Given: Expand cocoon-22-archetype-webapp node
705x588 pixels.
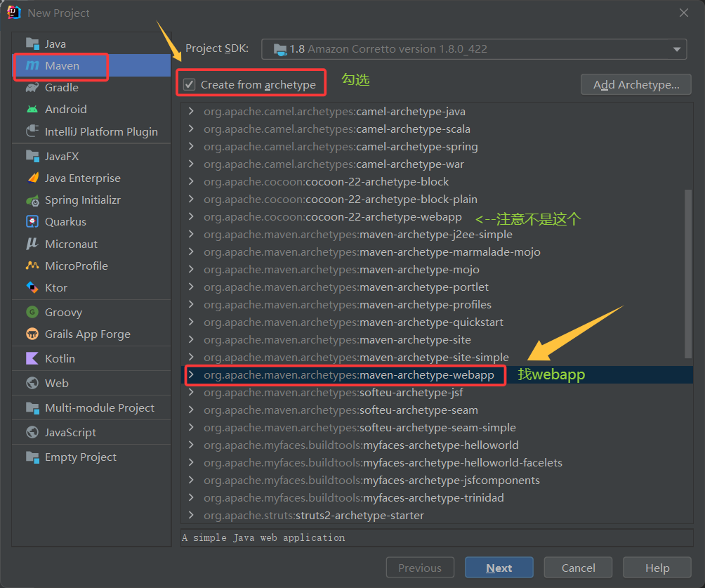Looking at the screenshot, I should (x=191, y=216).
